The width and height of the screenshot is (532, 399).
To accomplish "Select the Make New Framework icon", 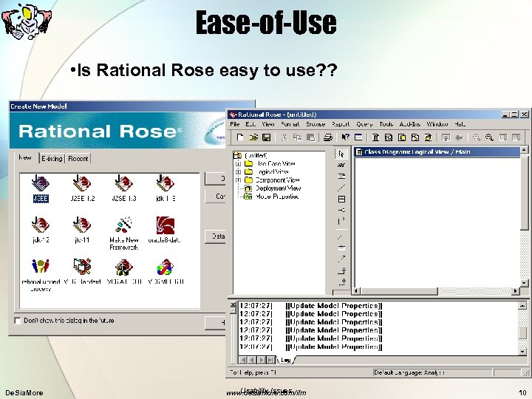I will coord(124,233).
